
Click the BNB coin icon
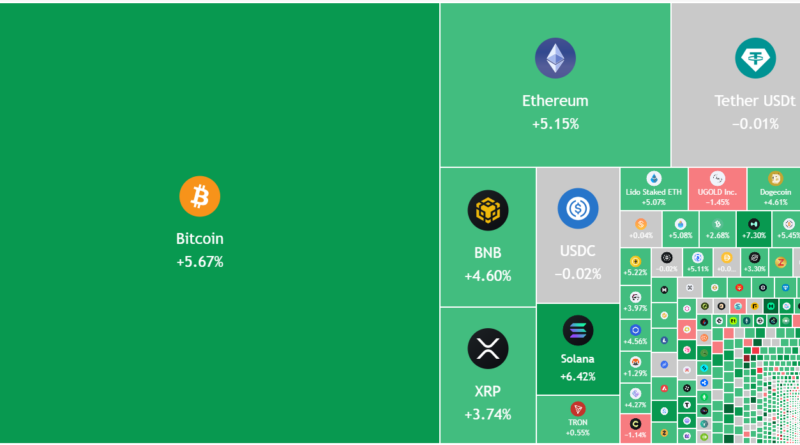[x=488, y=210]
